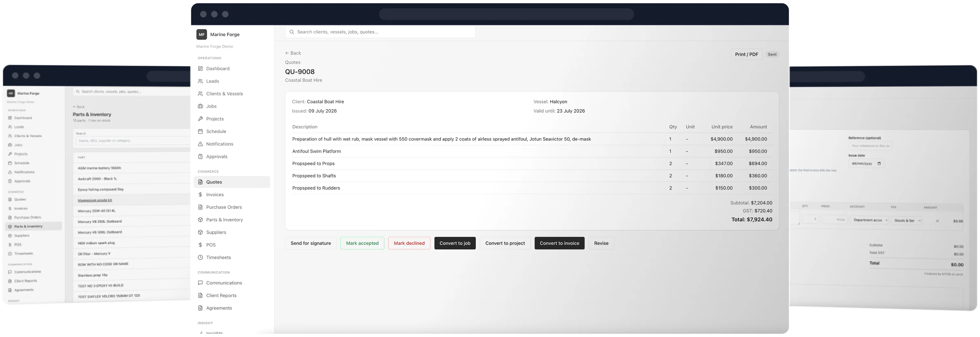The height and width of the screenshot is (337, 980).
Task: Click Convert to project button
Action: [x=505, y=243]
